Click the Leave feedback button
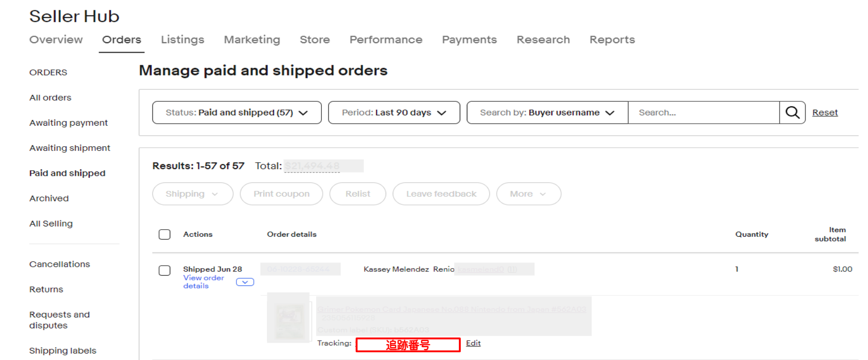 [441, 194]
